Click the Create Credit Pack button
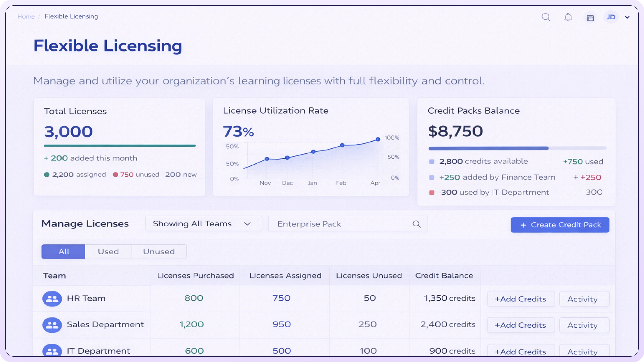Viewport: 644px width, 362px height. (560, 225)
